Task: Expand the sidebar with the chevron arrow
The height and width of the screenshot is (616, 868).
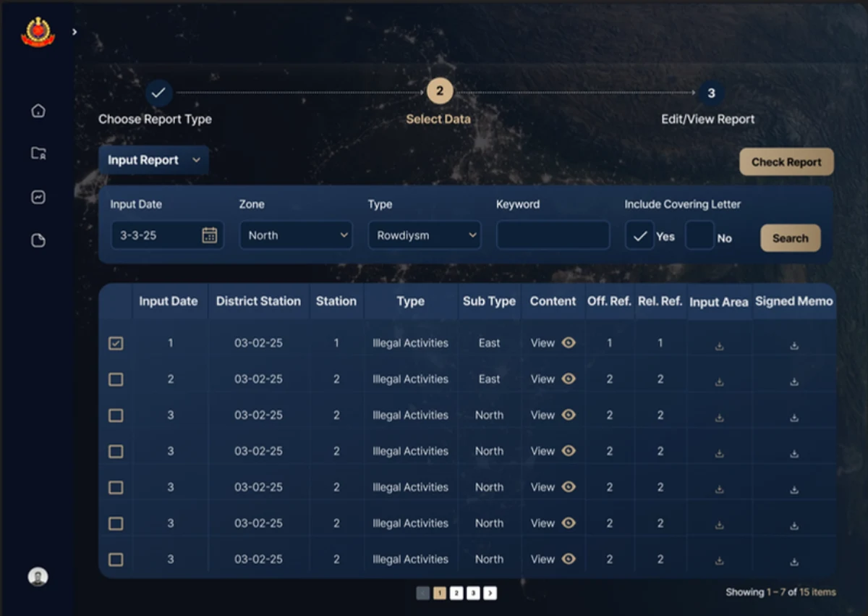Action: point(75,32)
